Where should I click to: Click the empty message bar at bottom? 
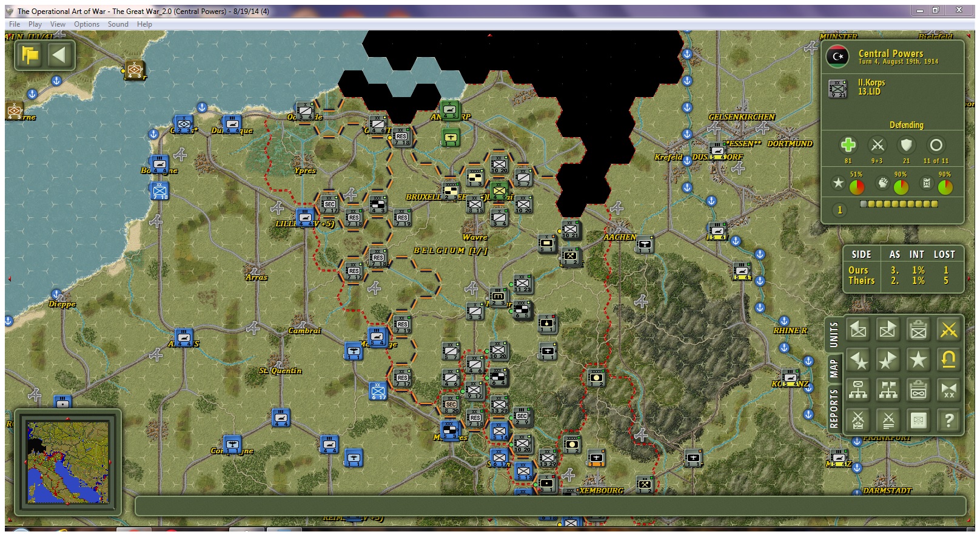550,506
